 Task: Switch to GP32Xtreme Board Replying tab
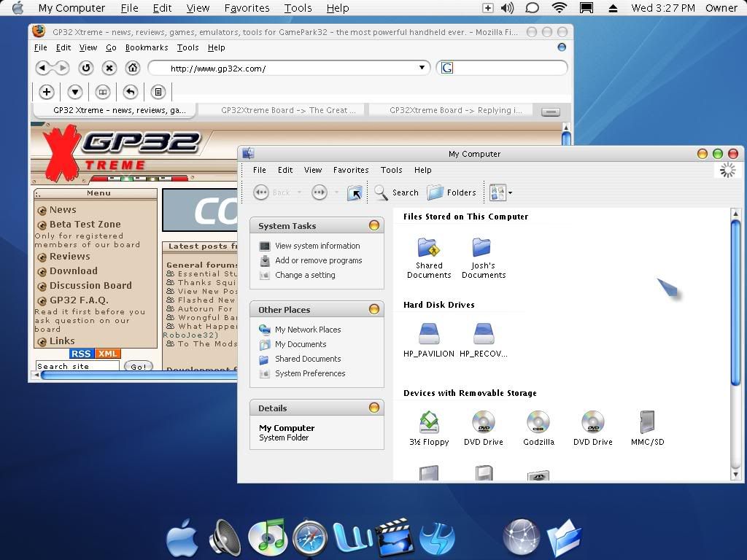point(451,110)
